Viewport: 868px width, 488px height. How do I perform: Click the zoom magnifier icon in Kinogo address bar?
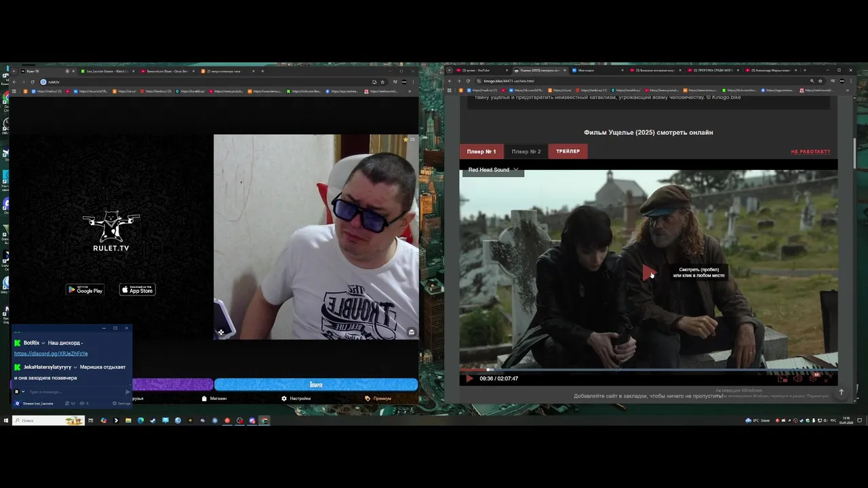(812, 81)
